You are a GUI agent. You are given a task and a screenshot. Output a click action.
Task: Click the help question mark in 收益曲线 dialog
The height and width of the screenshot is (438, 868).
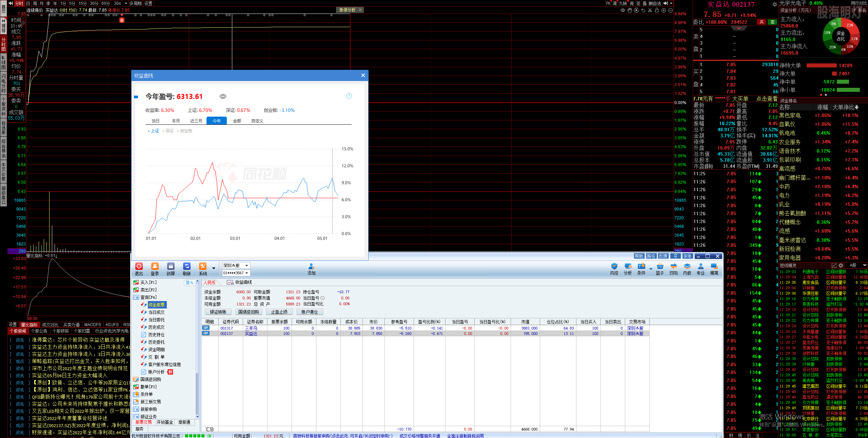click(x=349, y=96)
